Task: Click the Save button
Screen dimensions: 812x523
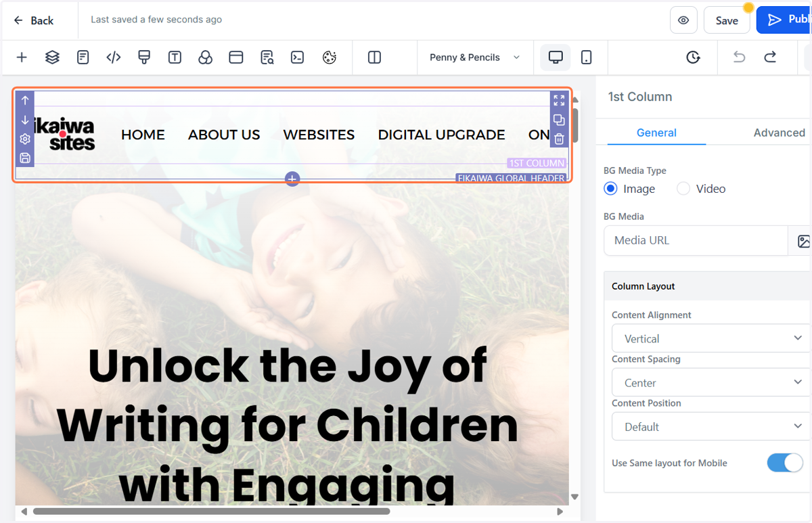Action: (727, 20)
